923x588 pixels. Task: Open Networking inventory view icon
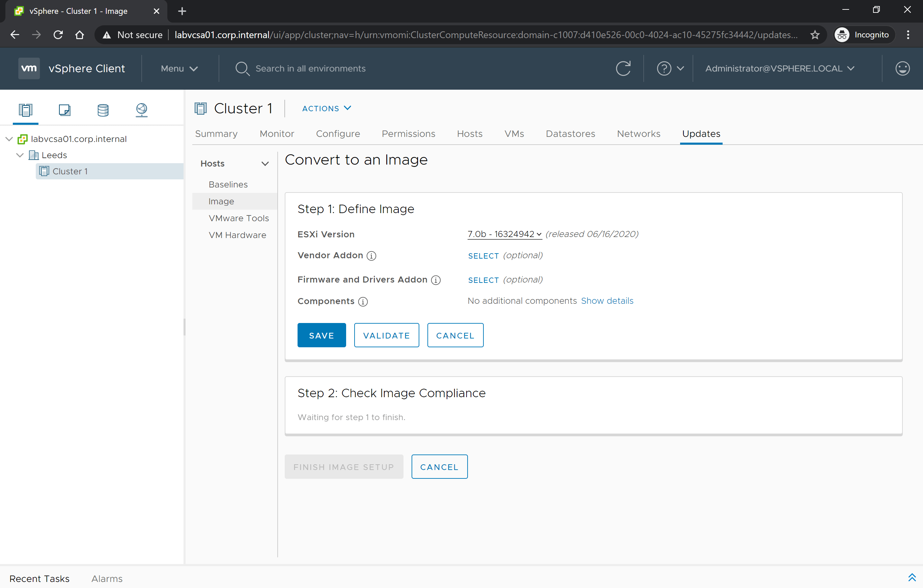[141, 110]
